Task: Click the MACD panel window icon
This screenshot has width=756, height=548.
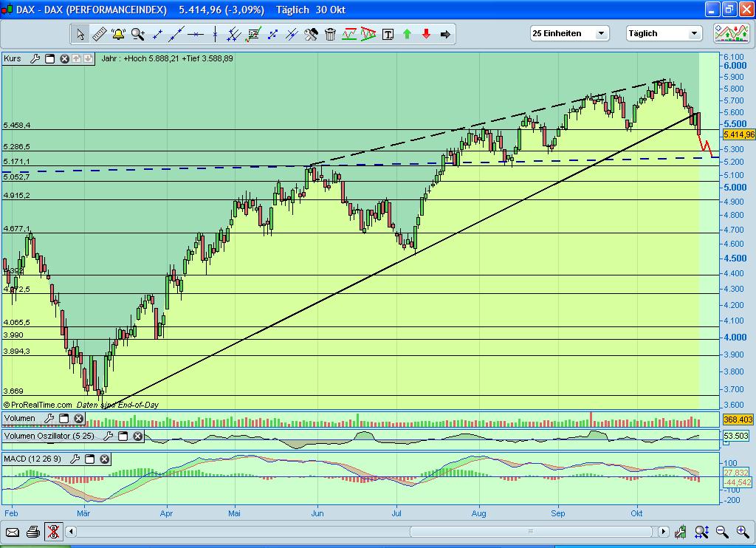Action: 89,459
